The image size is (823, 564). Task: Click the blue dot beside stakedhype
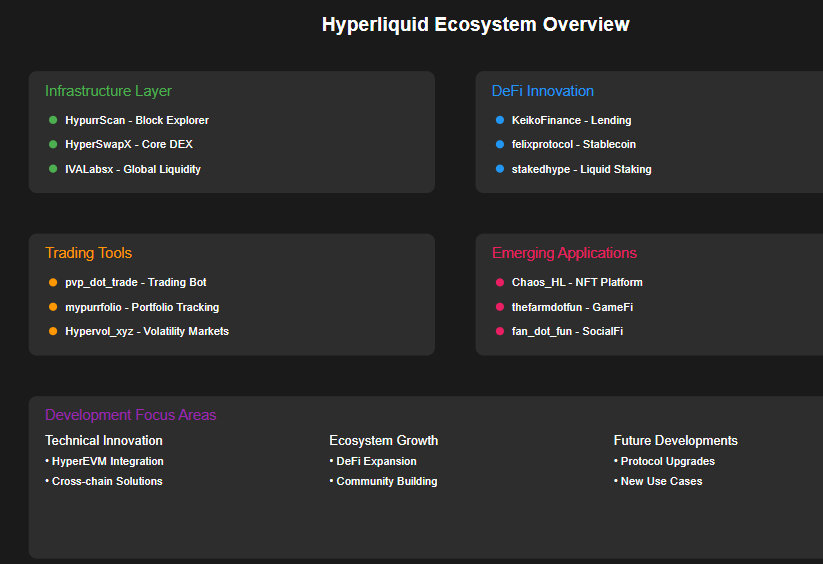point(500,169)
